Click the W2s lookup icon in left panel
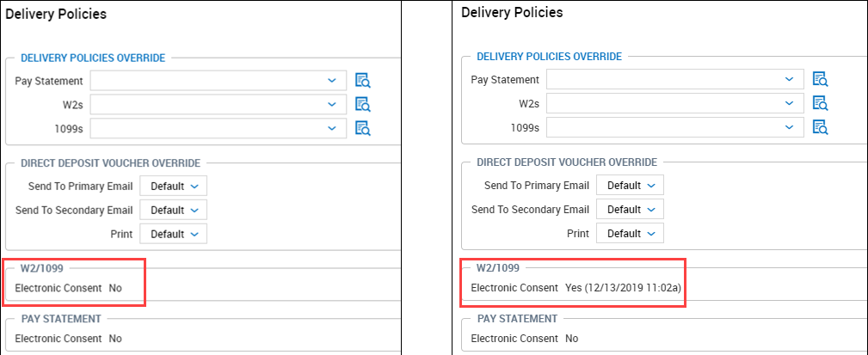 [x=362, y=104]
